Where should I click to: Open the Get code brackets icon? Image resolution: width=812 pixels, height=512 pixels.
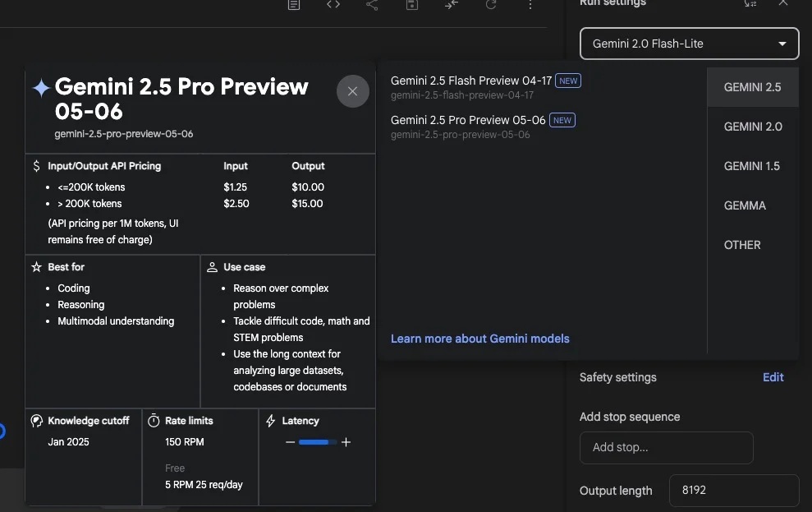tap(333, 5)
